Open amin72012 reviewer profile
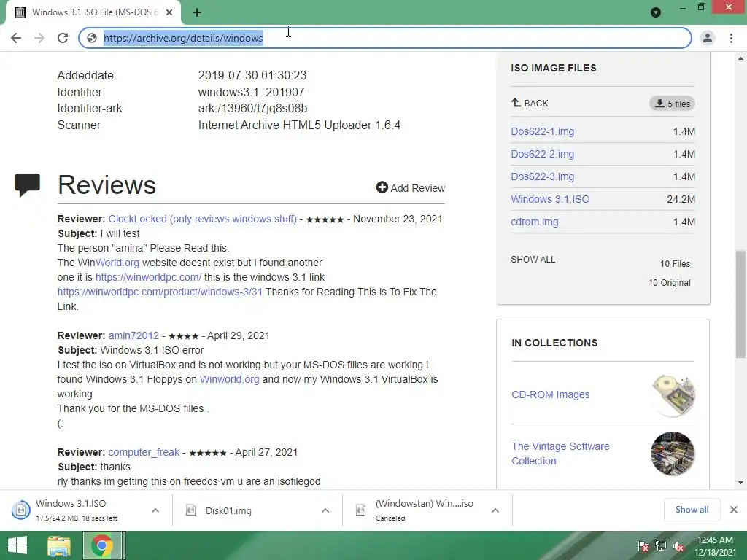Image resolution: width=747 pixels, height=560 pixels. [133, 335]
